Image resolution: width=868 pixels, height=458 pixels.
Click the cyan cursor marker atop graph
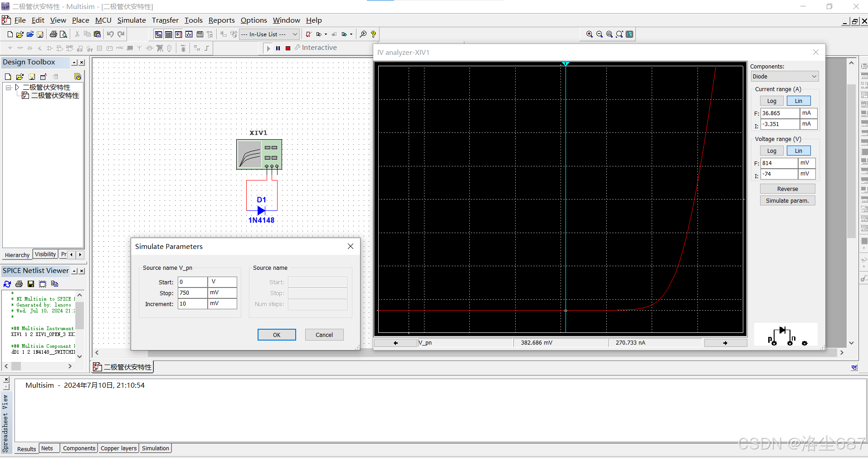pyautogui.click(x=566, y=64)
